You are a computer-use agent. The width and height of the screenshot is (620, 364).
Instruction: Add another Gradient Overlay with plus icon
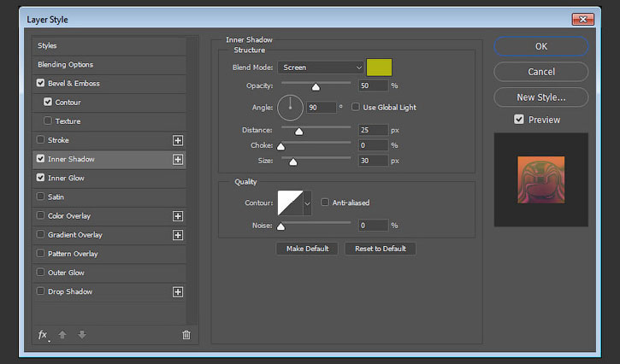178,235
